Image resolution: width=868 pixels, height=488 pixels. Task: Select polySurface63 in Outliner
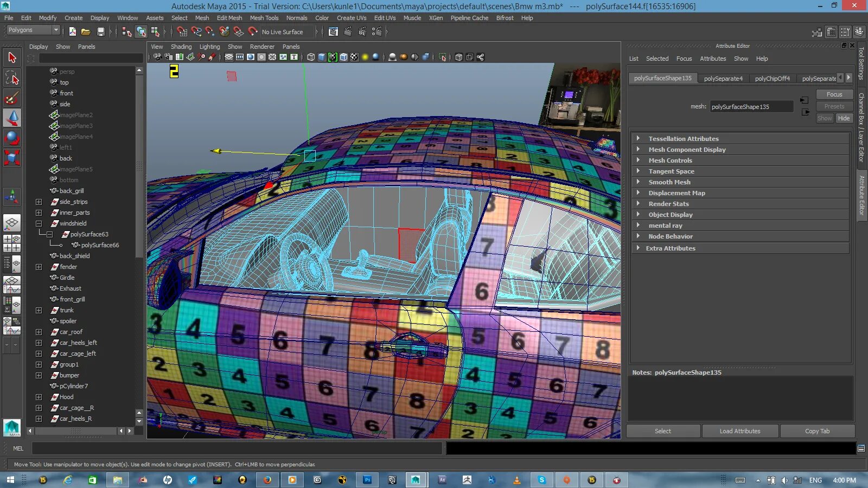pyautogui.click(x=89, y=234)
